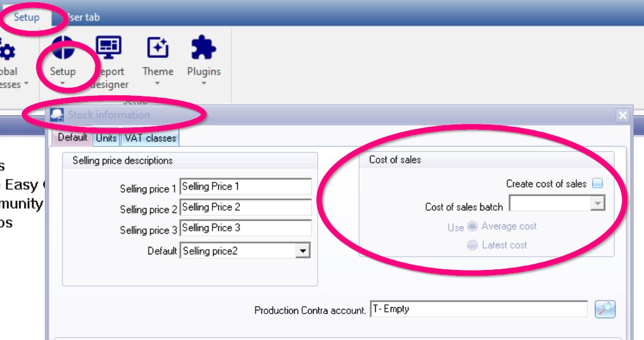Open the Cost of sales batch dropdown

coord(599,204)
